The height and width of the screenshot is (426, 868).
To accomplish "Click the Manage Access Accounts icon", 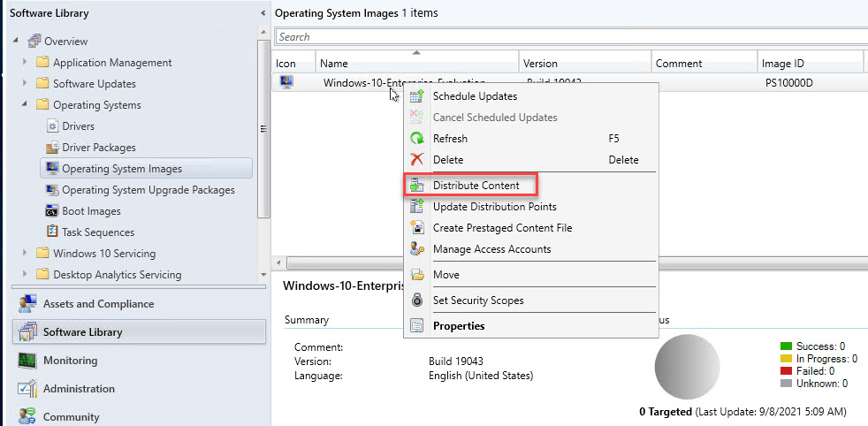I will (417, 249).
